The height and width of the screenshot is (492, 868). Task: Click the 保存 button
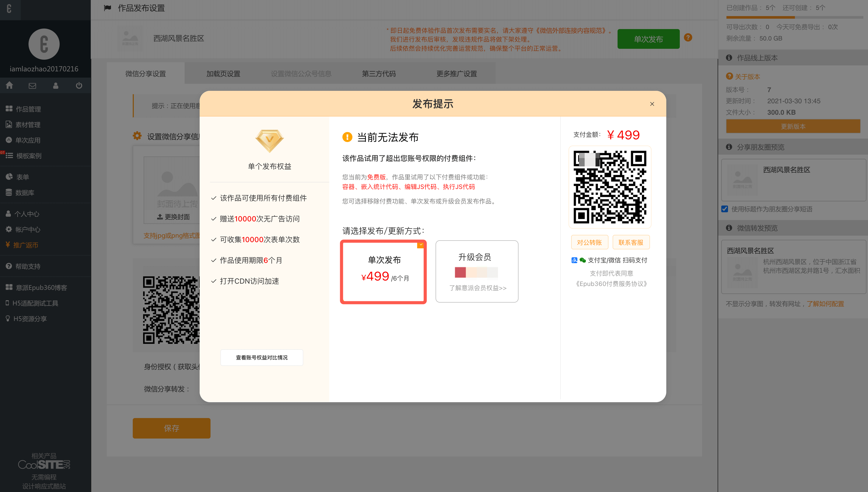click(x=171, y=428)
